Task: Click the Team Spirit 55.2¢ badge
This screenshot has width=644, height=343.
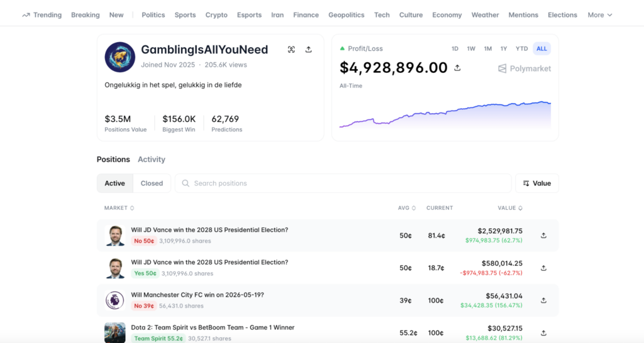Action: click(158, 339)
